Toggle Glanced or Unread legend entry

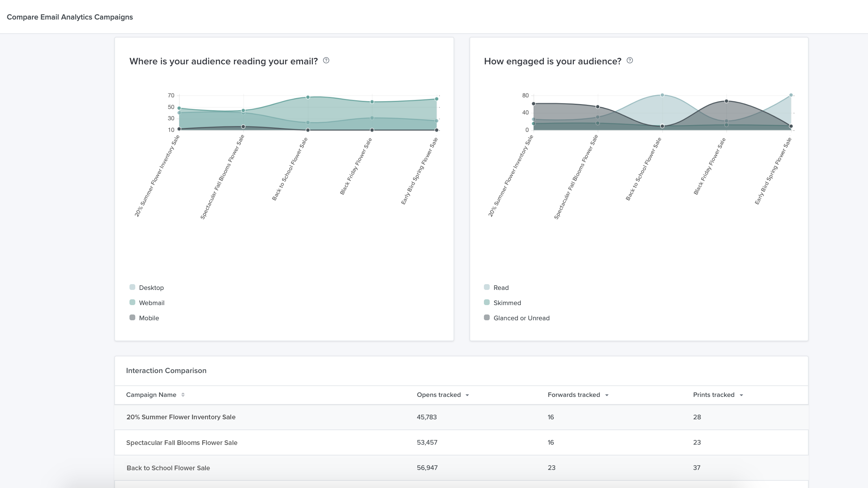pyautogui.click(x=516, y=318)
